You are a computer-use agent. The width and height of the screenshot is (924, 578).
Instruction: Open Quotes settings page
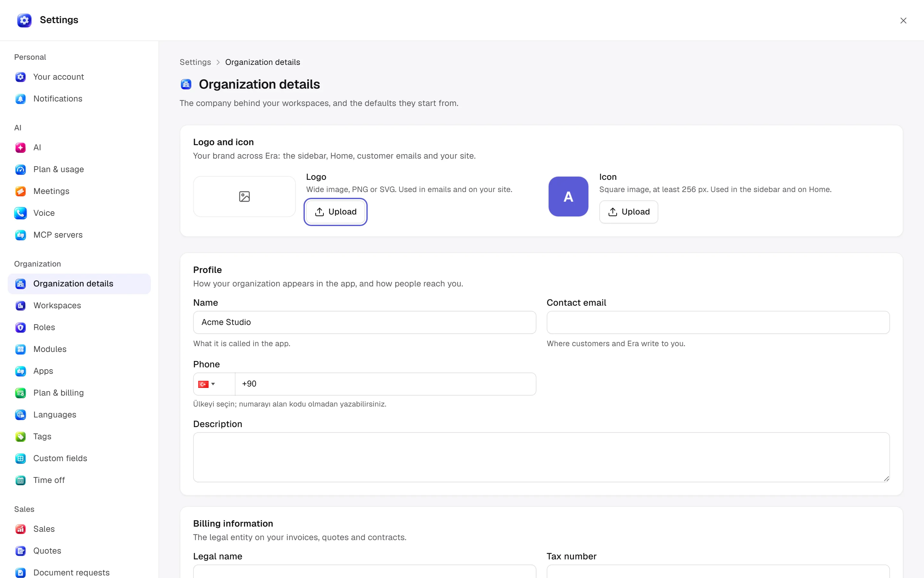79,550
